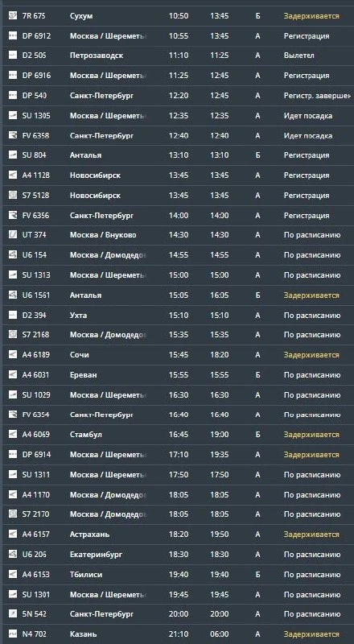
Task: Click the Тбилиси destination row
Action: click(x=177, y=575)
